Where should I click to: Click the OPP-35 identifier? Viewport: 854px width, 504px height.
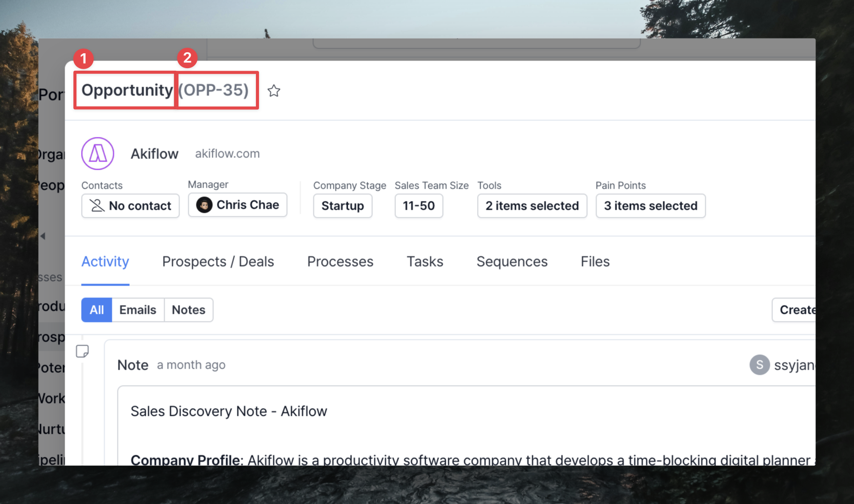213,90
